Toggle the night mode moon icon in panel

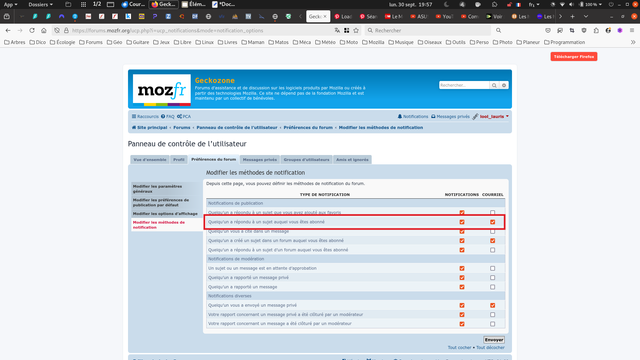tap(446, 4)
